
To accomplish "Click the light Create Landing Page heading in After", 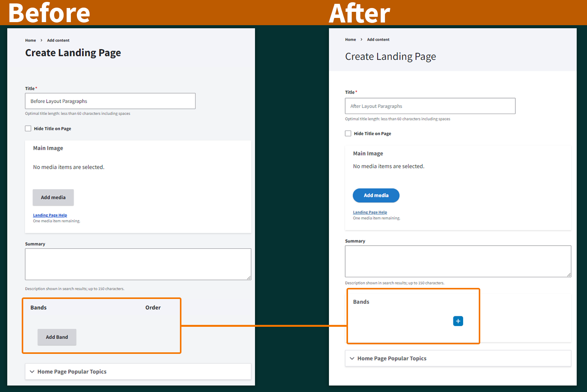I will pyautogui.click(x=390, y=57).
